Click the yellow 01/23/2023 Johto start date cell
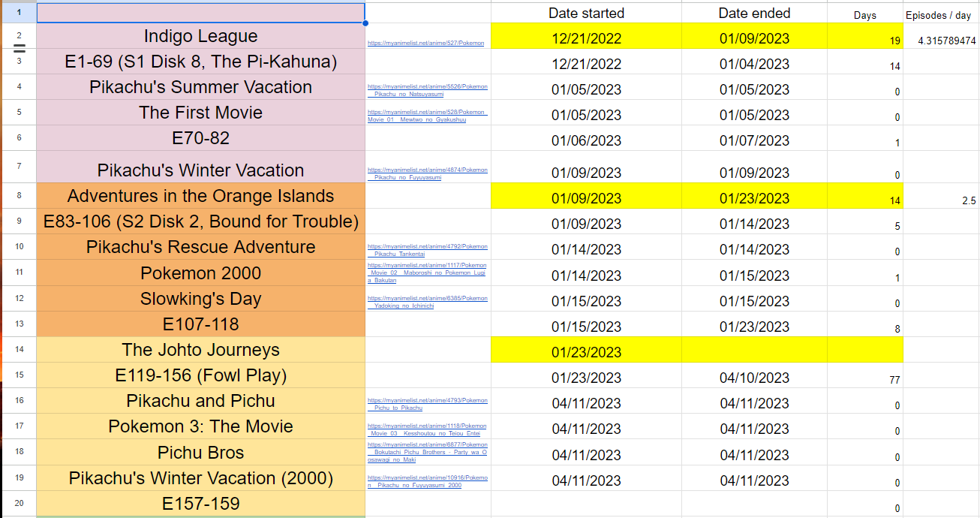 coord(586,350)
